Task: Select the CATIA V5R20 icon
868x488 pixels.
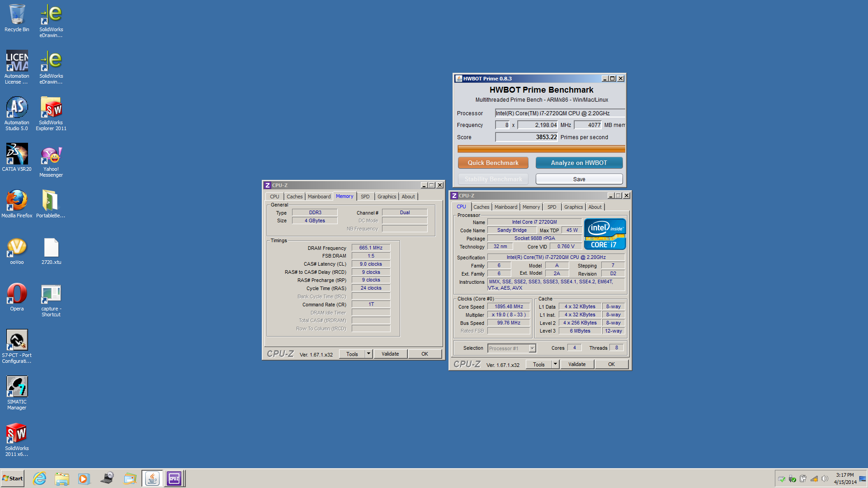Action: [x=17, y=157]
